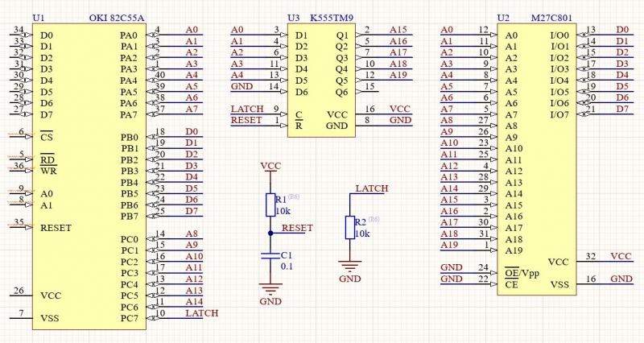Click the GND symbol below C1
The image size is (644, 343).
(270, 289)
